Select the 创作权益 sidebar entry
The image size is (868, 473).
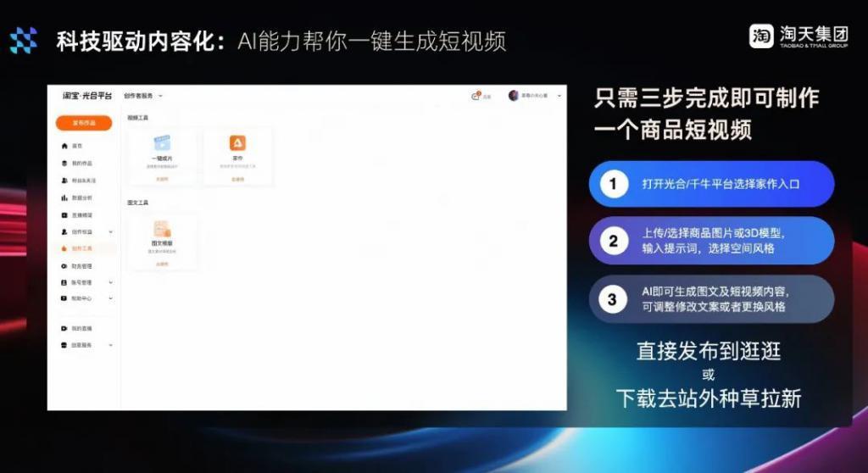tap(77, 231)
